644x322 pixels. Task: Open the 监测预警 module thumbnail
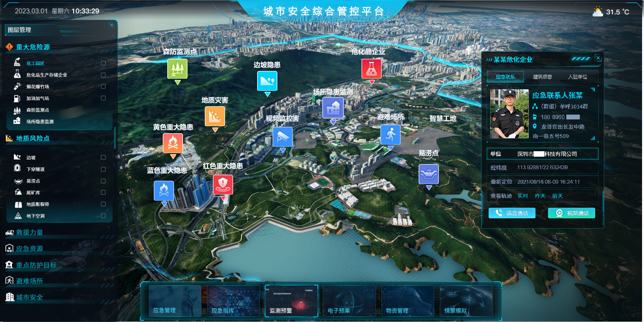coord(291,301)
